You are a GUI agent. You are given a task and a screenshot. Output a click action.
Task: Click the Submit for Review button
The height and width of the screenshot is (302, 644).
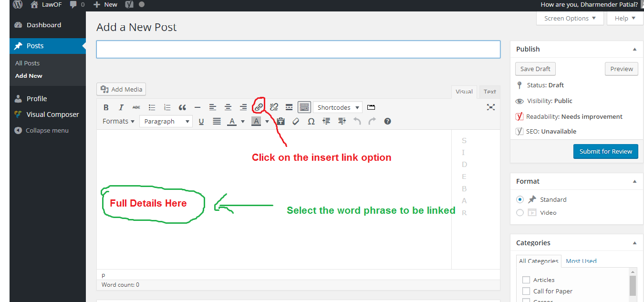click(605, 151)
